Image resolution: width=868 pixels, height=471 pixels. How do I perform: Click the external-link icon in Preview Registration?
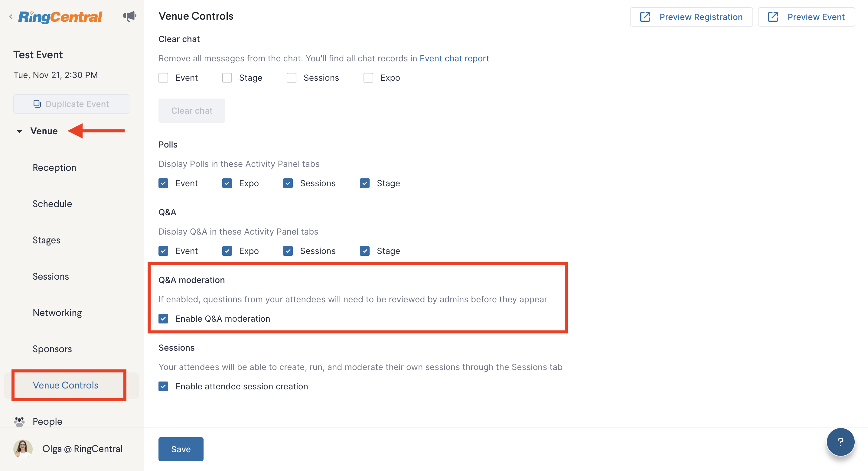[645, 17]
